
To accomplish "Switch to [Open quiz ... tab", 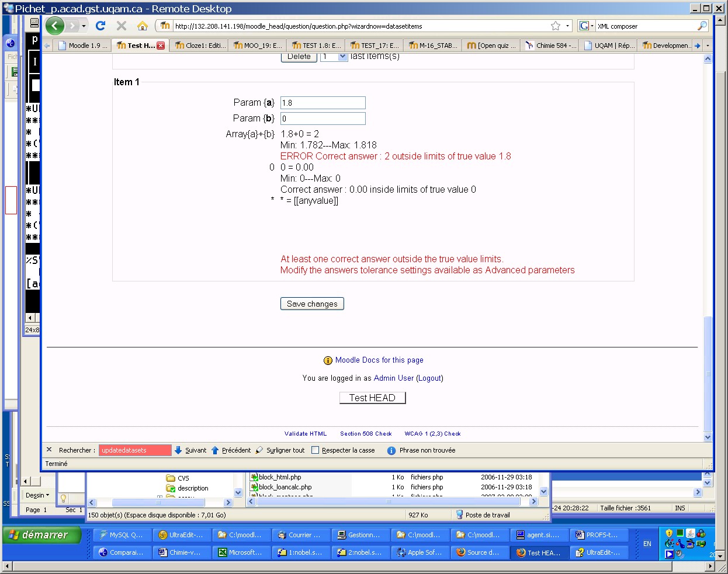I will (491, 46).
